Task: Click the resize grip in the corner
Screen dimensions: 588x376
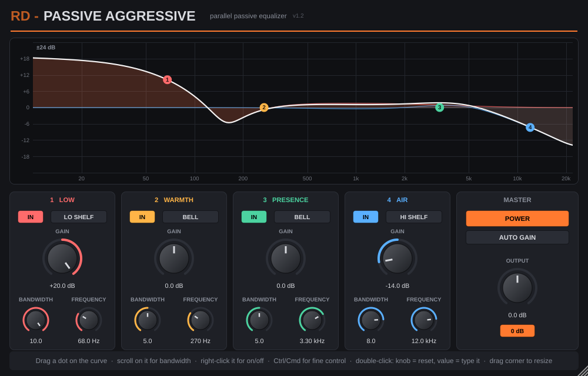Action: 583,371
